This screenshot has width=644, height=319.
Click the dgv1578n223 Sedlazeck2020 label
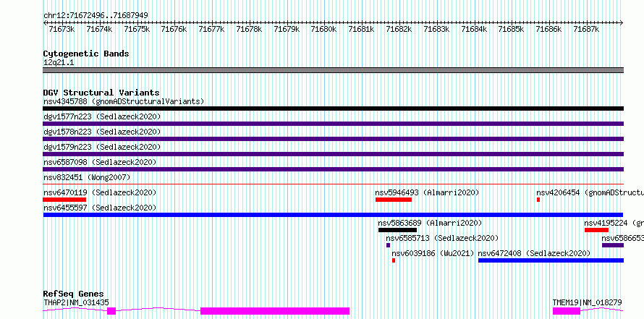click(x=102, y=132)
